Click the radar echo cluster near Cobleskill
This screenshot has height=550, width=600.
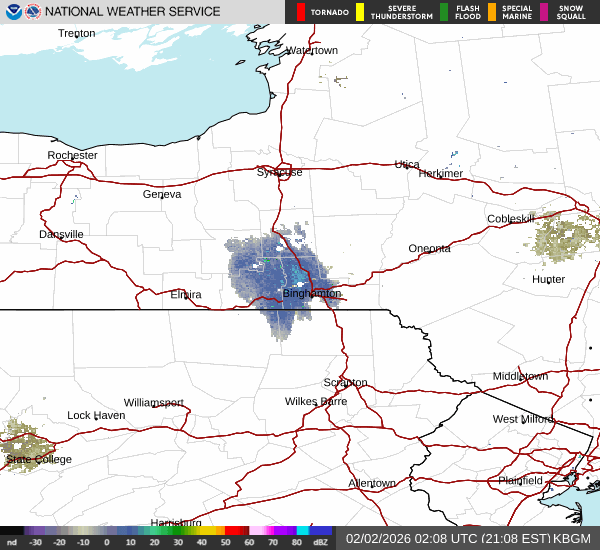563,239
